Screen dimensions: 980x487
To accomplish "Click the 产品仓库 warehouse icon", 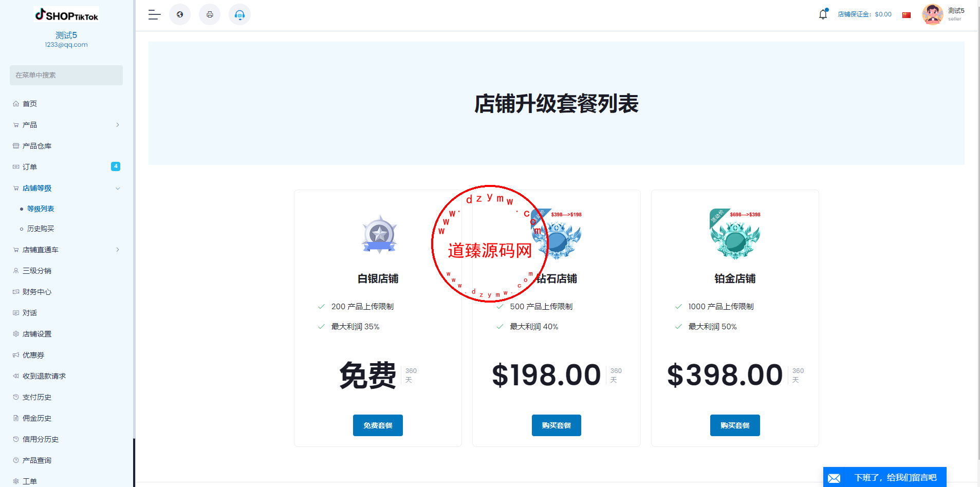I will (16, 146).
